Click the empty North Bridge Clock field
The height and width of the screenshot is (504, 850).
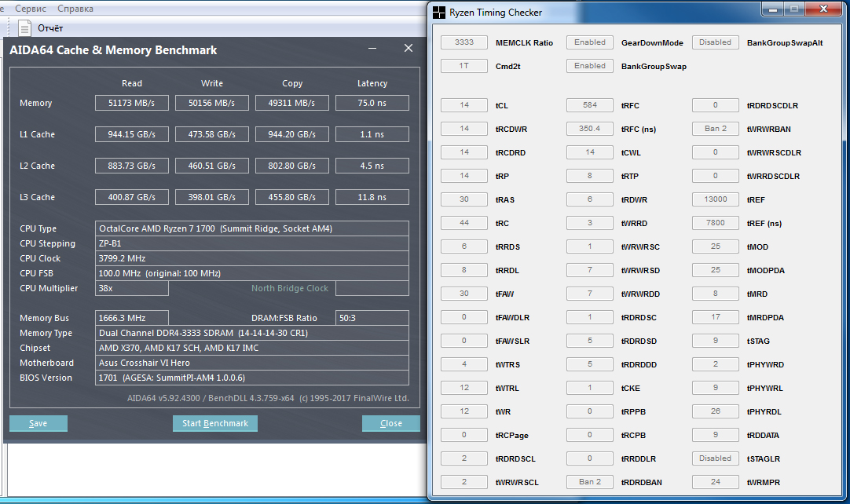372,288
